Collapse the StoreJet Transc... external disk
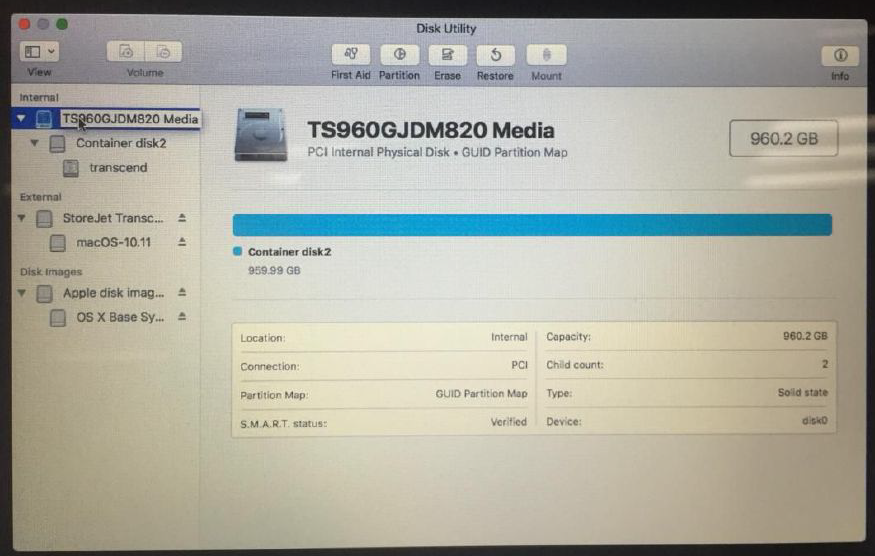Screen dimensions: 875x556 (x=22, y=218)
